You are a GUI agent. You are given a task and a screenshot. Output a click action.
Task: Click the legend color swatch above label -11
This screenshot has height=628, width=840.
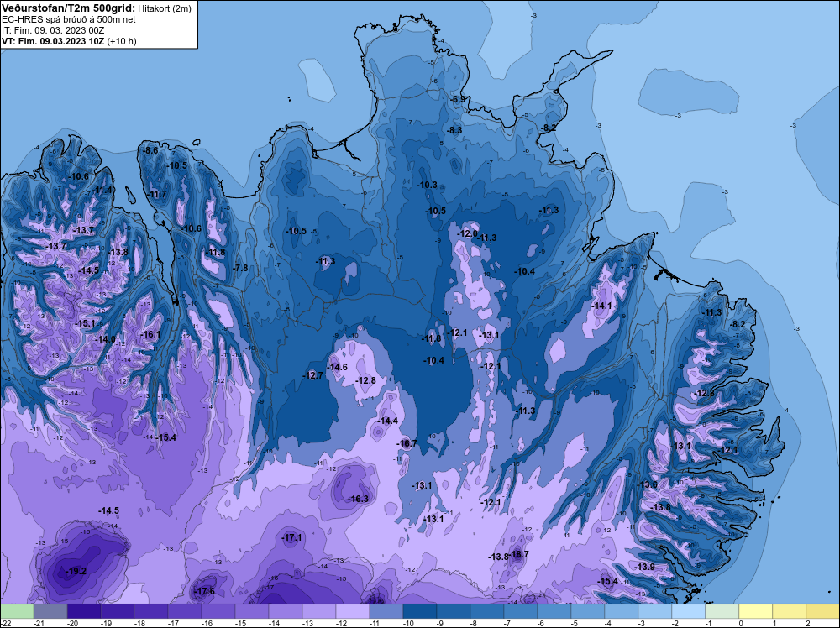[x=386, y=611]
